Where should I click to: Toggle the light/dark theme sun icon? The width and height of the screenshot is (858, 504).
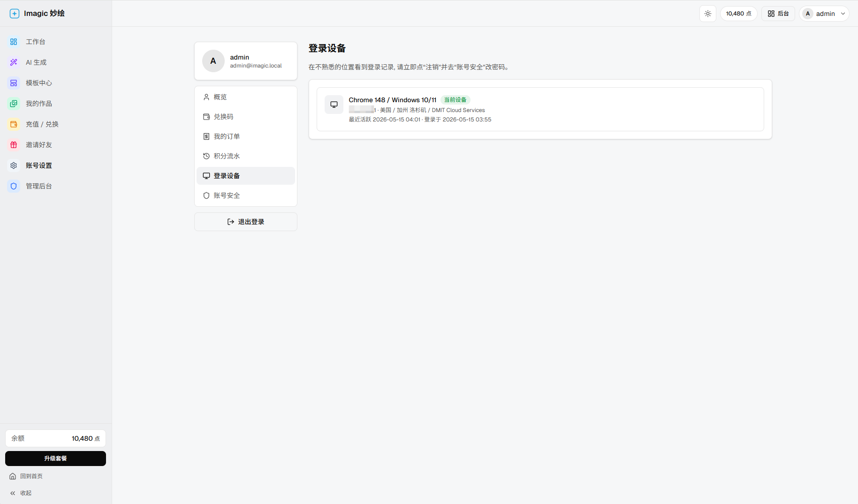[708, 14]
